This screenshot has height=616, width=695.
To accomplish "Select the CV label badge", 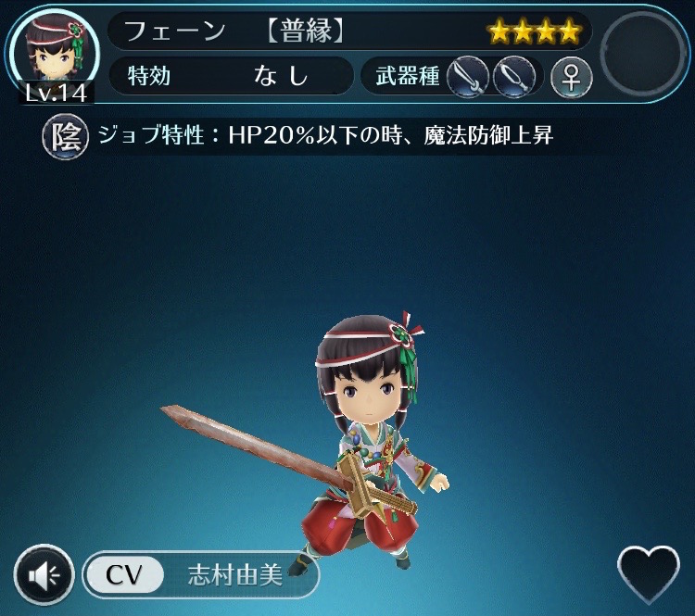I will click(124, 575).
